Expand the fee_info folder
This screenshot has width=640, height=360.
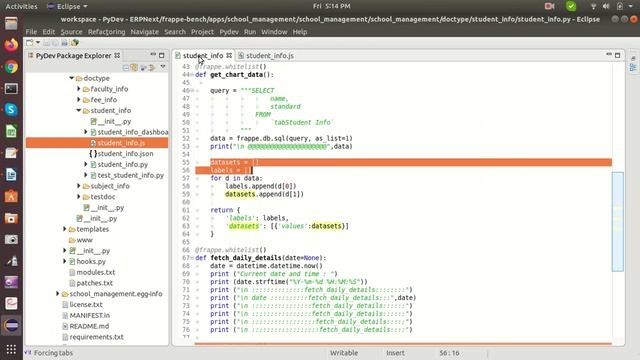coord(79,99)
